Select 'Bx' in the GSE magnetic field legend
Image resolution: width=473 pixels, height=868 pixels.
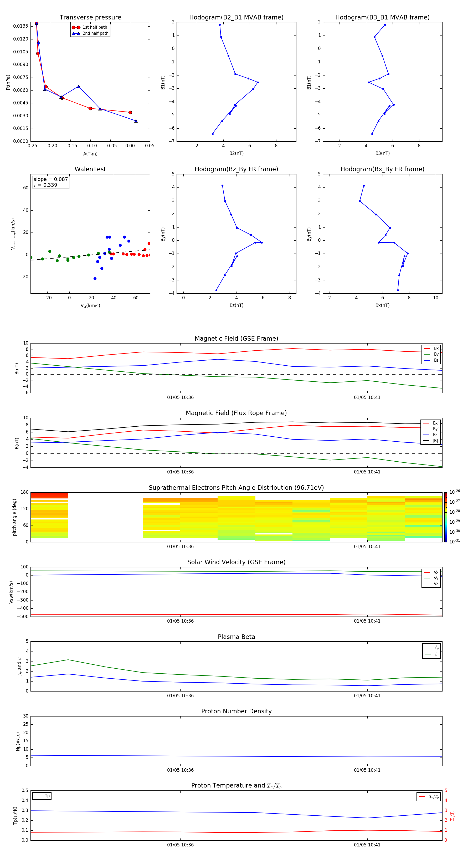point(431,349)
